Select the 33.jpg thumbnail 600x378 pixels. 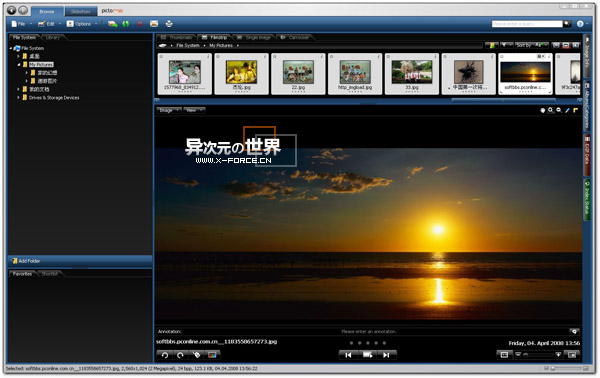tap(412, 74)
